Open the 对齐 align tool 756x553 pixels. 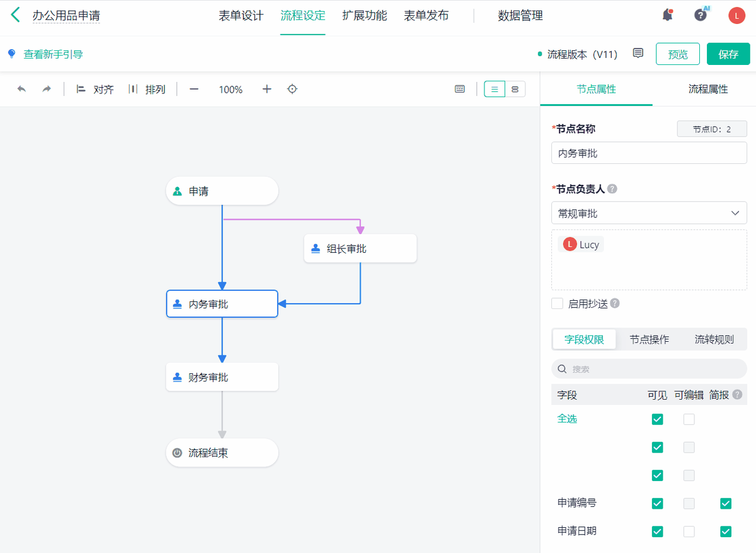(x=95, y=89)
